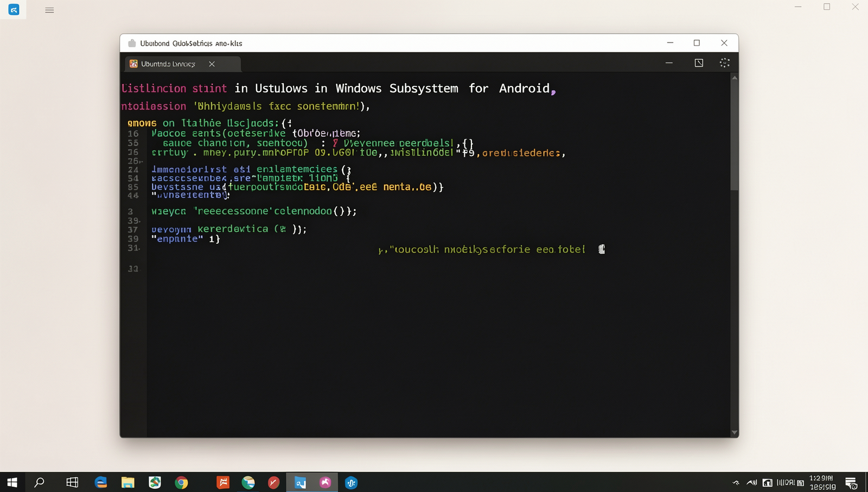Open the taskbar clock and date
Image resolution: width=868 pixels, height=492 pixels.
tap(822, 482)
